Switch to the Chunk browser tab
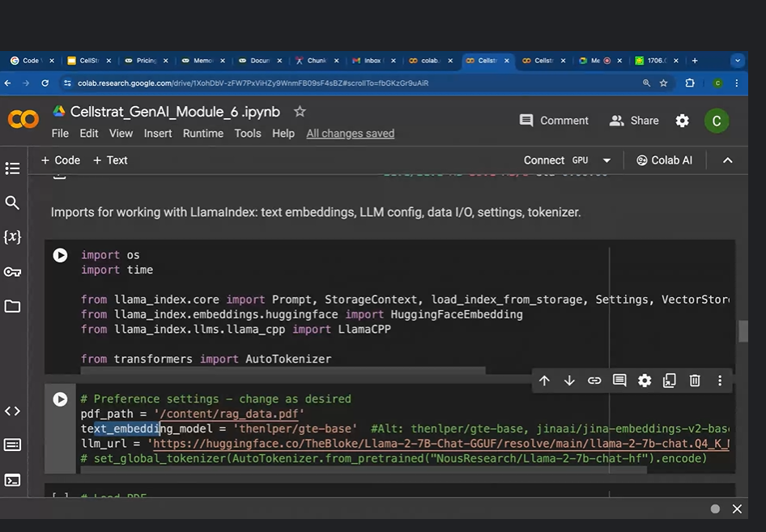 (317, 61)
